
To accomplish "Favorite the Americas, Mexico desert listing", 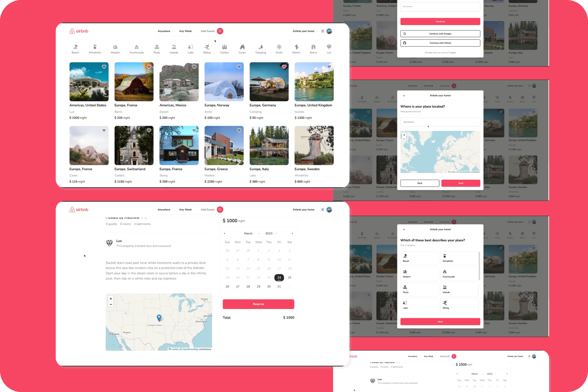I will (194, 67).
